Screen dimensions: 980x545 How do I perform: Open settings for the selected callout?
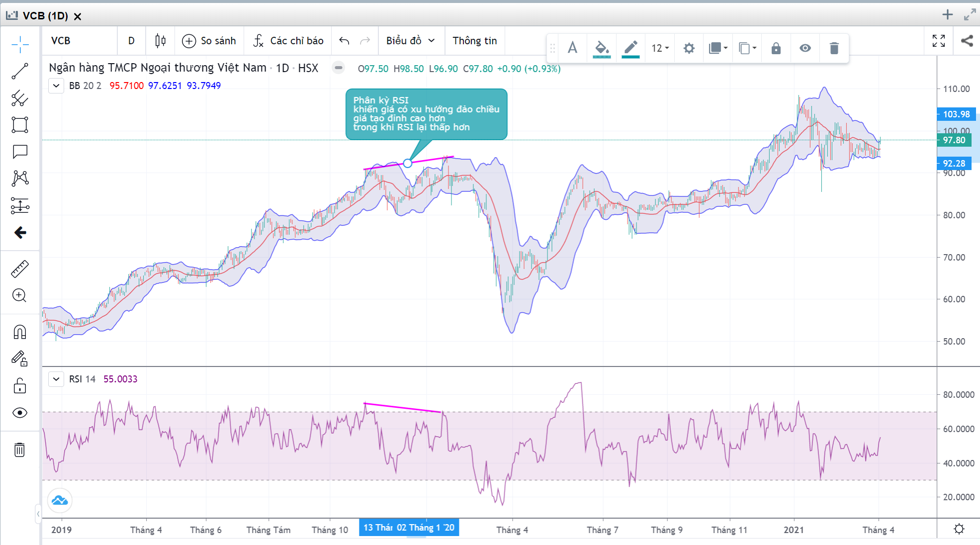coord(689,48)
